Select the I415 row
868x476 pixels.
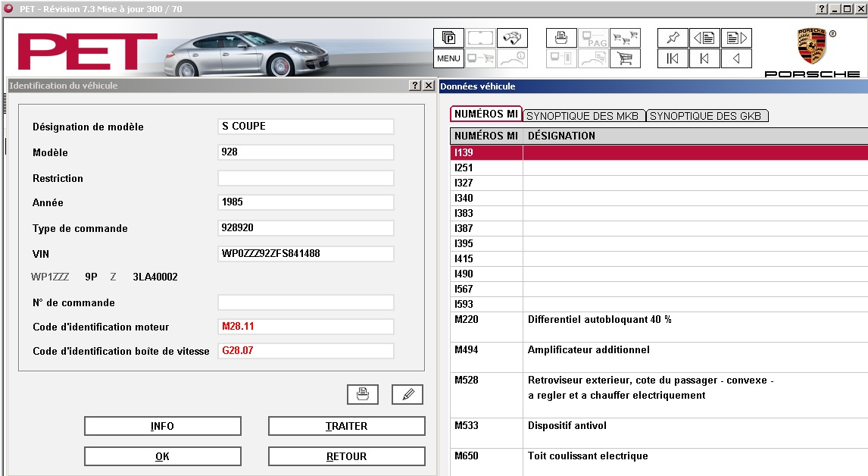tap(659, 258)
